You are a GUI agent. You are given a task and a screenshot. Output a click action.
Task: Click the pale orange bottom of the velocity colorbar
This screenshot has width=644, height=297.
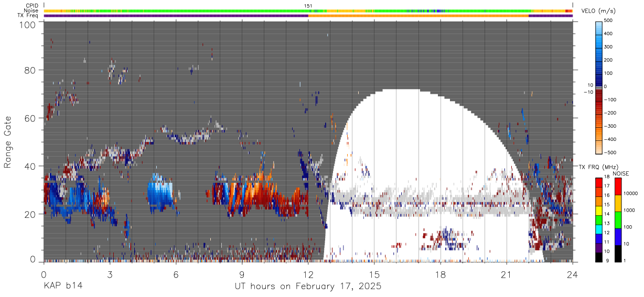599,147
